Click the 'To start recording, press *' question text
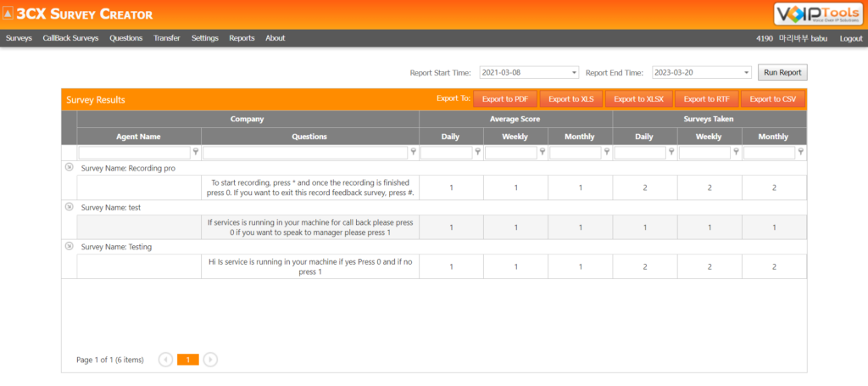The height and width of the screenshot is (386, 868). pyautogui.click(x=310, y=187)
